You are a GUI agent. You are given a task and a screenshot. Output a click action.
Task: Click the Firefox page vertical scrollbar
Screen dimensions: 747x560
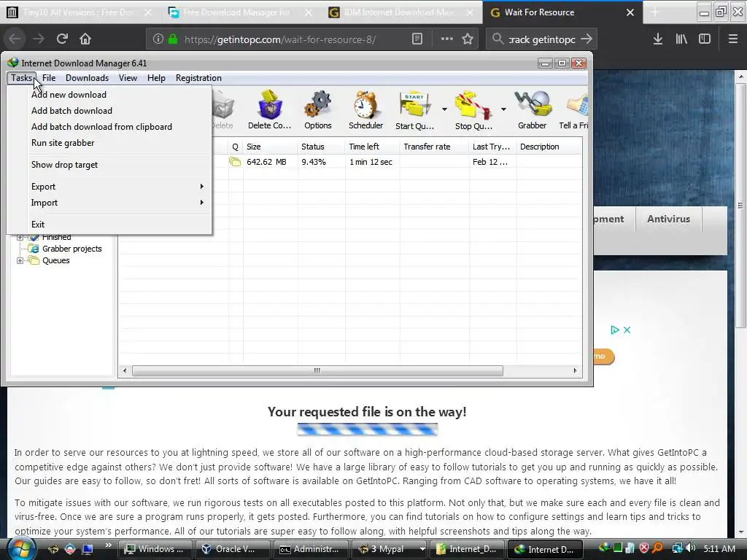click(740, 206)
